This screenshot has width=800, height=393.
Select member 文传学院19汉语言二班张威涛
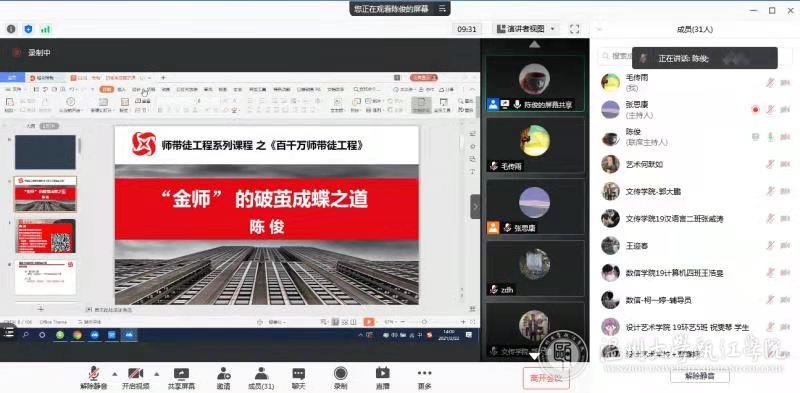(695, 218)
